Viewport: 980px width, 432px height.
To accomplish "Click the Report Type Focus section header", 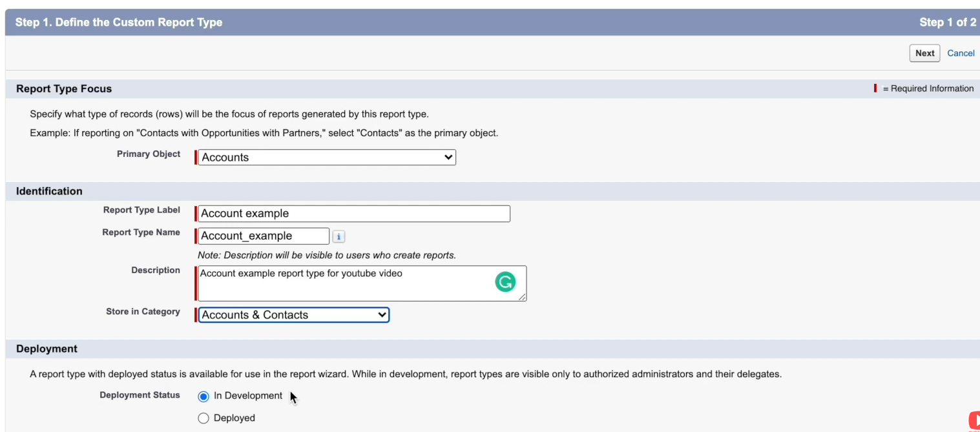I will (x=64, y=88).
